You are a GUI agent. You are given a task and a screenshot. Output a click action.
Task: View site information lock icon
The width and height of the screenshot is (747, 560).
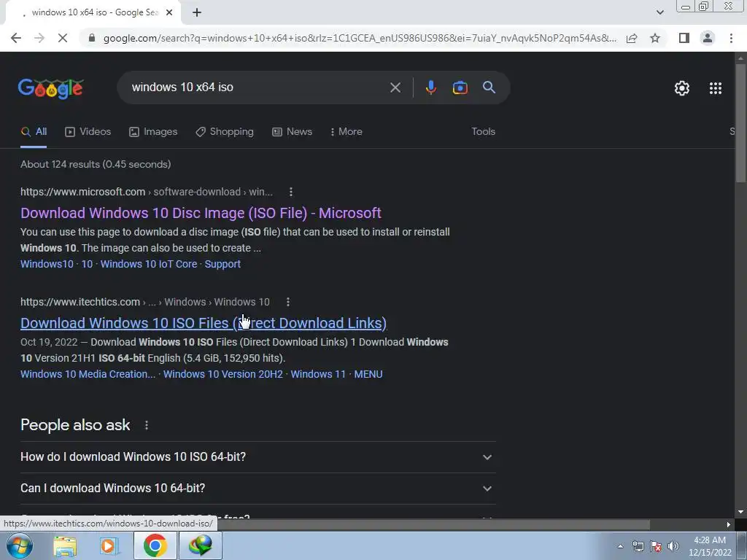92,38
